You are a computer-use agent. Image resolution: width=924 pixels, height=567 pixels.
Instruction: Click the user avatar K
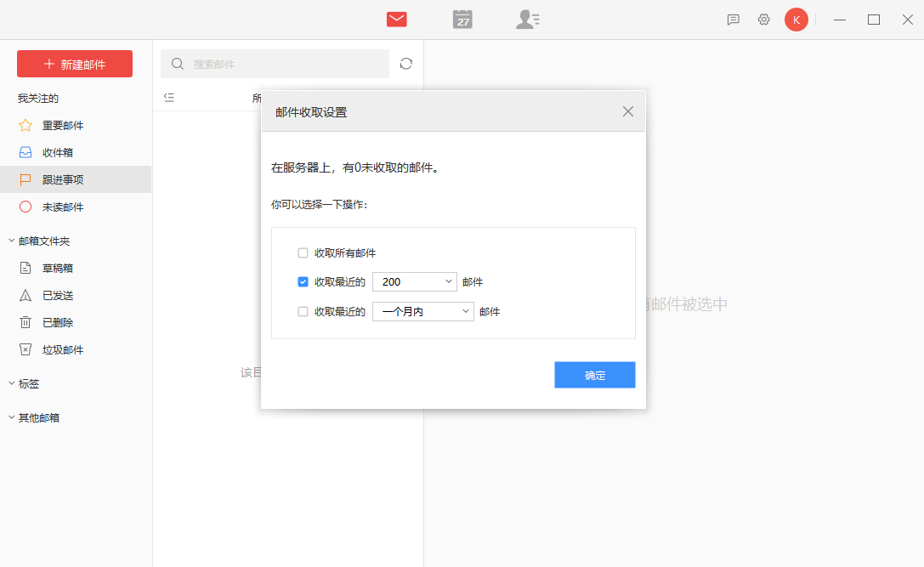796,20
